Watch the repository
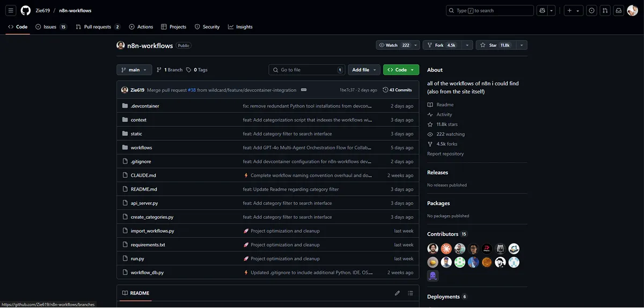 pos(394,45)
